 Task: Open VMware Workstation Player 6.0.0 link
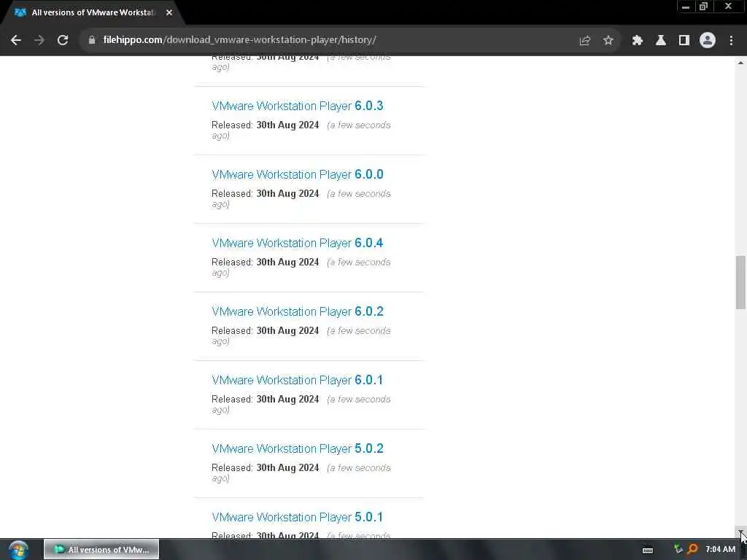point(298,174)
